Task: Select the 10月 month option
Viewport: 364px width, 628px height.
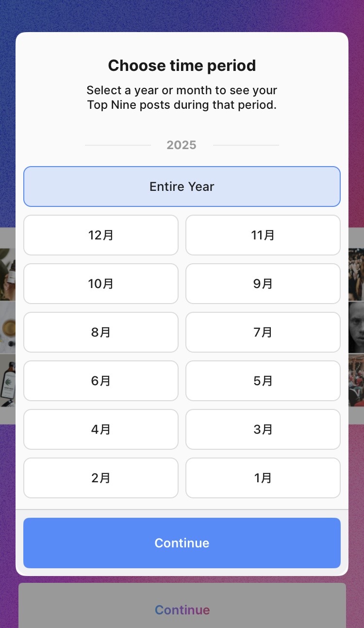Action: pos(101,284)
